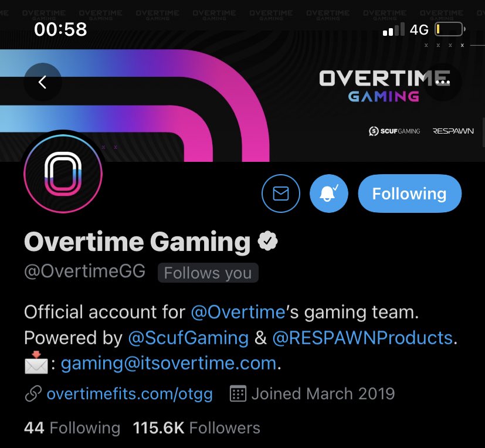Viewport: 485px width, 448px height.
Task: Tap the Follows you label
Action: pyautogui.click(x=208, y=273)
